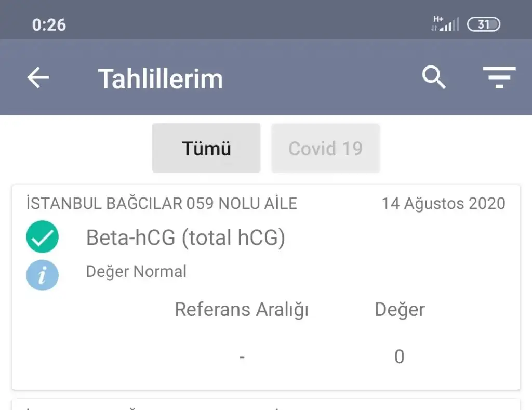
Task: Tap the Değer Normal status text
Action: tap(136, 271)
